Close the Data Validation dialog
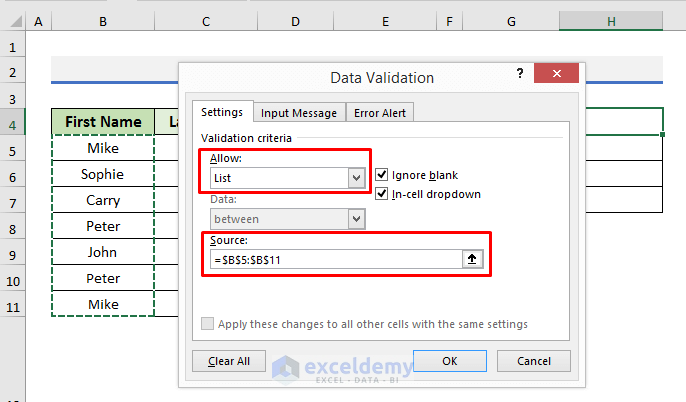The image size is (686, 402). pyautogui.click(x=556, y=76)
